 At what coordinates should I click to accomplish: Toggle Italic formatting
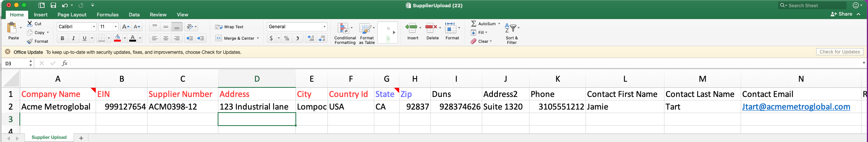[x=73, y=38]
